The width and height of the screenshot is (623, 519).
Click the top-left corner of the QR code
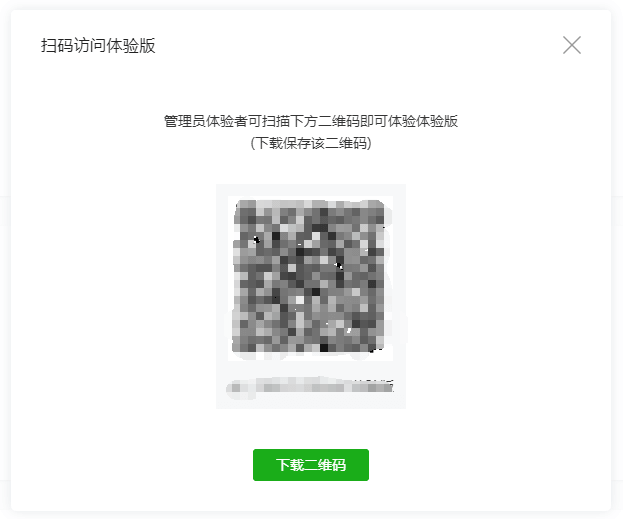[238, 205]
